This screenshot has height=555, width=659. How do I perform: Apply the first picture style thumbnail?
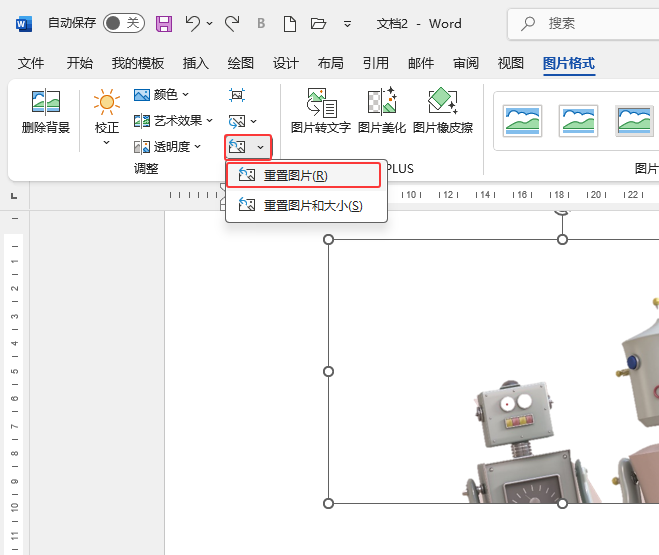pos(522,121)
